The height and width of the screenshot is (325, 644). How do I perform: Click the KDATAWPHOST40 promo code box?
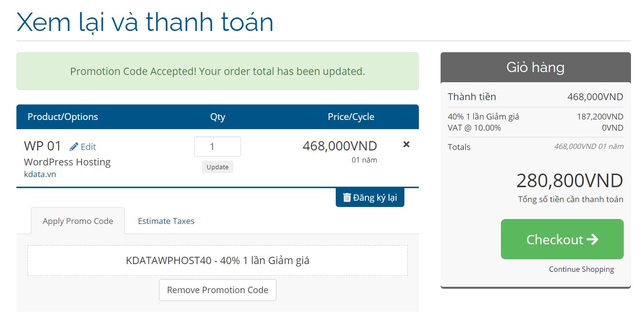217,260
